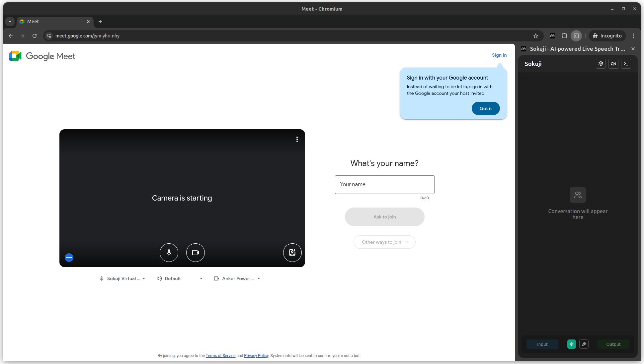Click the Incognito indicator
The image size is (644, 364).
[x=607, y=36]
